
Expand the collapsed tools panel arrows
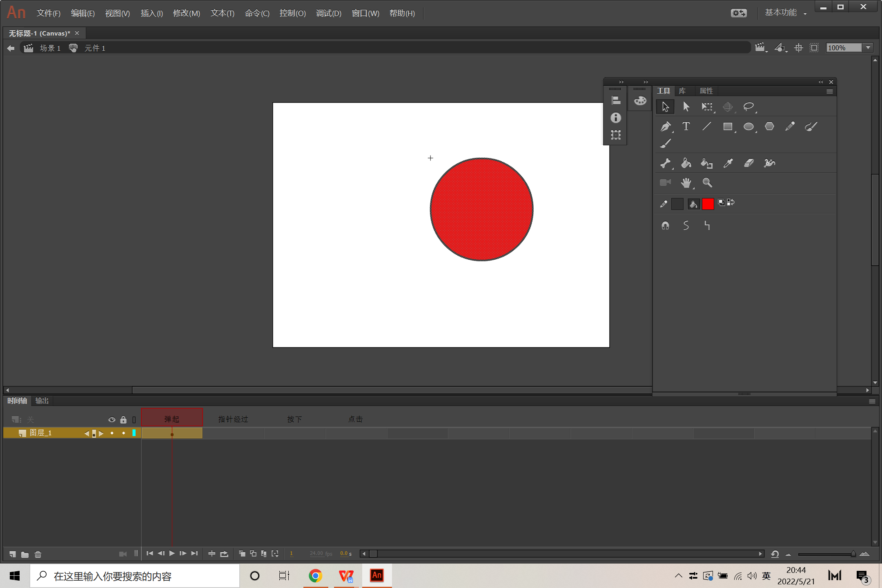point(621,82)
